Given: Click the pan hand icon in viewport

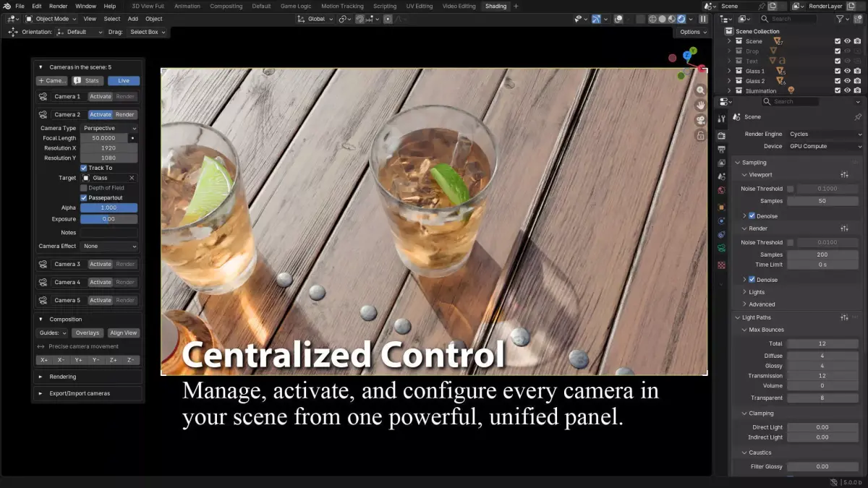Looking at the screenshot, I should (x=700, y=106).
